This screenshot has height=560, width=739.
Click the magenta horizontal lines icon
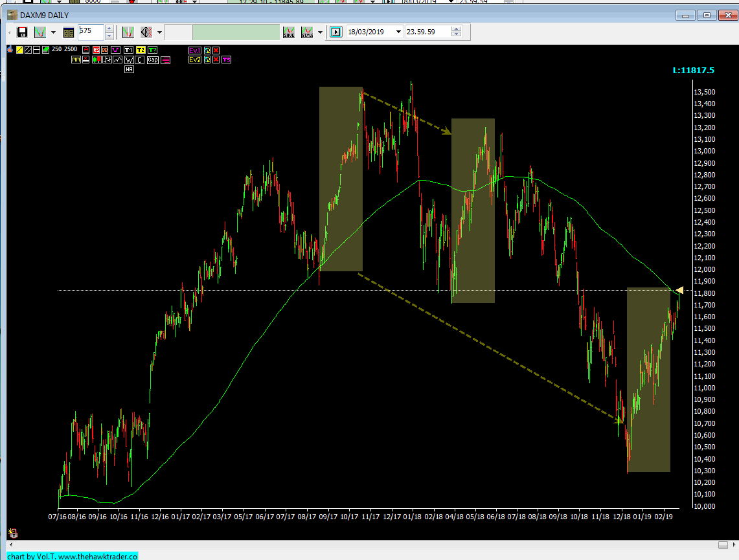coord(165,60)
